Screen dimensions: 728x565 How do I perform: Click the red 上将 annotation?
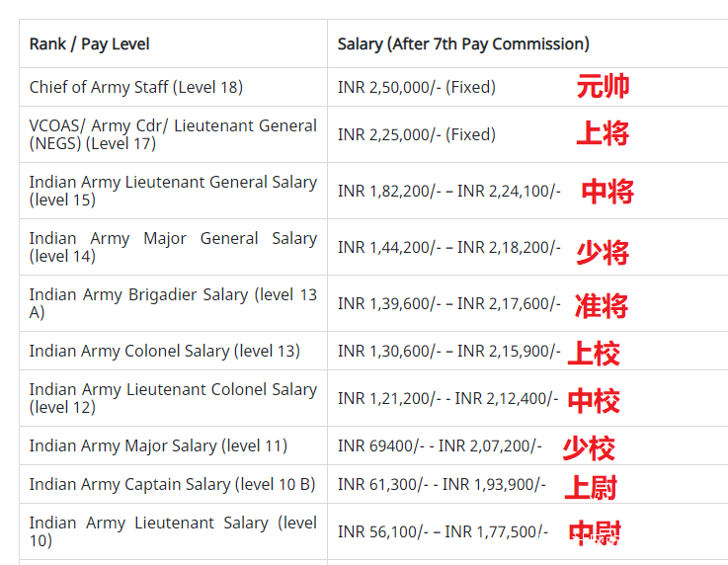603,134
